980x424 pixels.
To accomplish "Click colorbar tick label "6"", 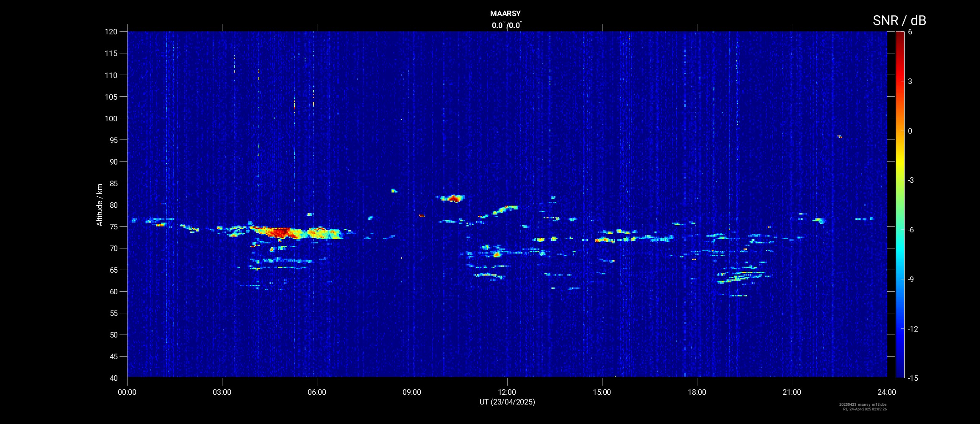I will [910, 32].
